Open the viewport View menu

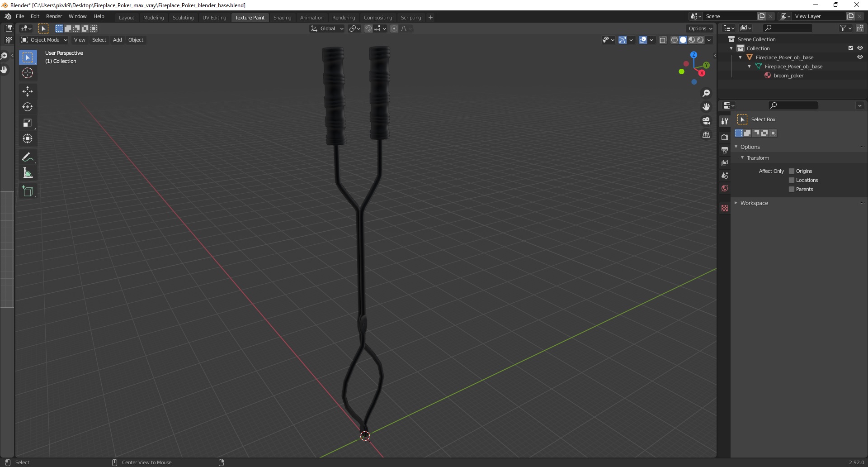click(80, 40)
